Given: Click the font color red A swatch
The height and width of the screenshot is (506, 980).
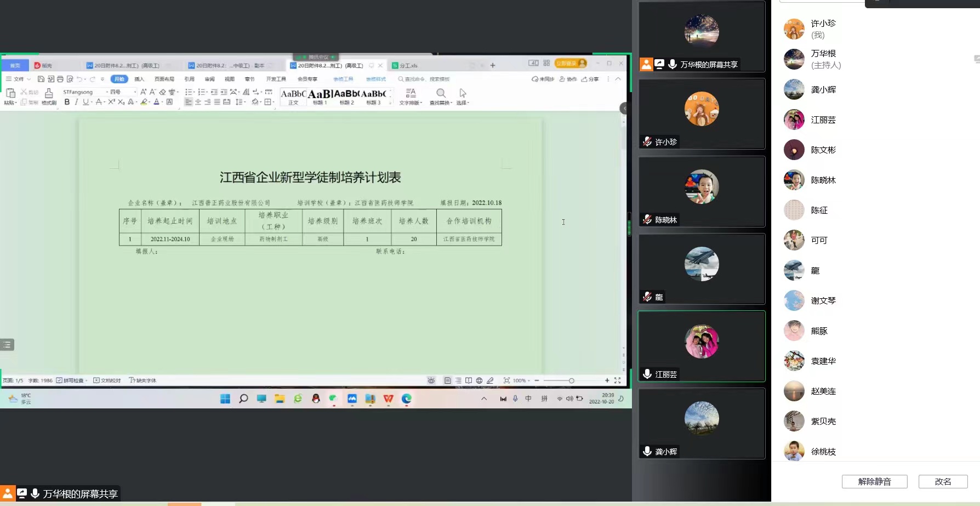Looking at the screenshot, I should coord(156,102).
